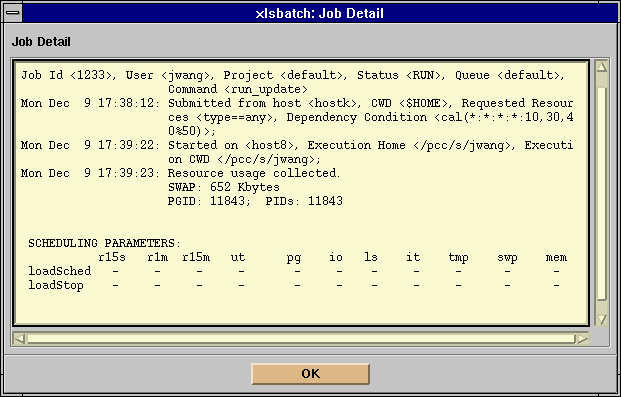Click the 'ls' column header
Screen dimensions: 621x397
(x=371, y=257)
